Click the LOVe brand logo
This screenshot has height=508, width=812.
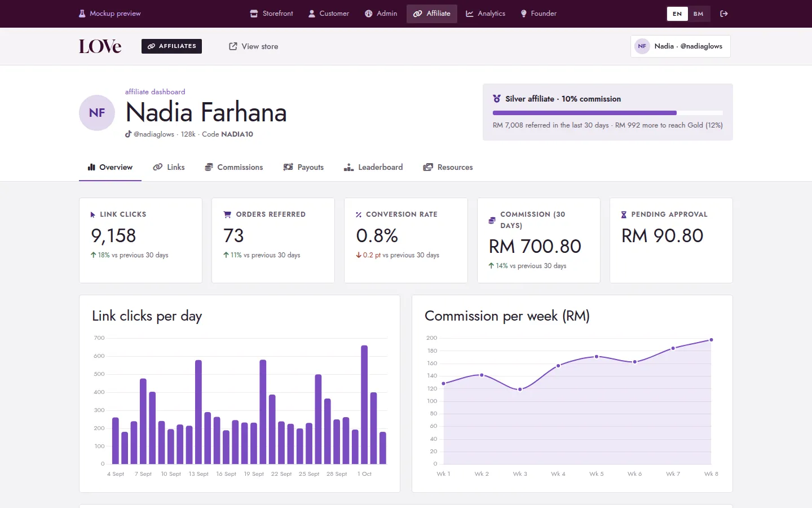pos(100,46)
